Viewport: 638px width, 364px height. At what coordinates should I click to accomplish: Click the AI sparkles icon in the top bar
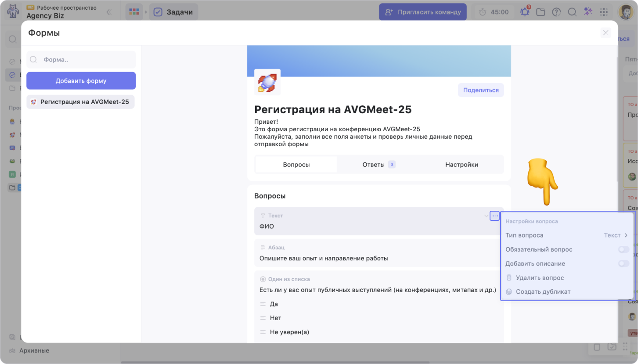point(588,12)
